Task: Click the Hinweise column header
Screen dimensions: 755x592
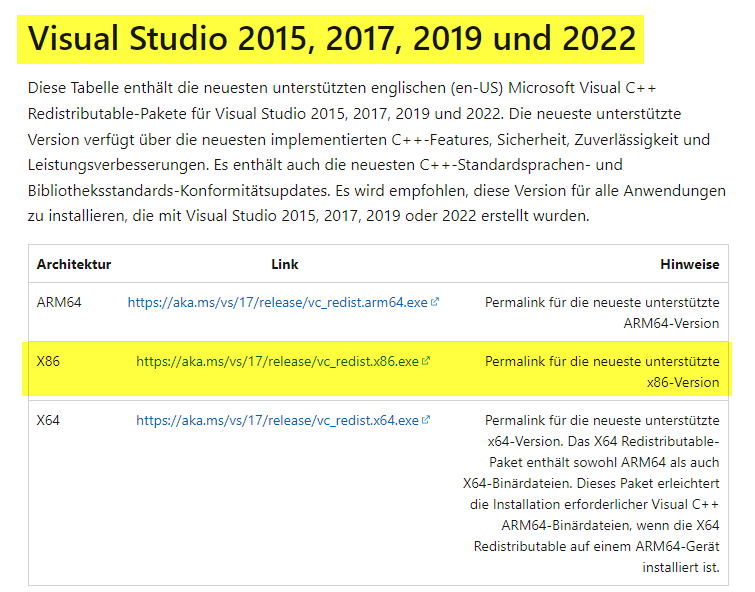Action: (689, 265)
